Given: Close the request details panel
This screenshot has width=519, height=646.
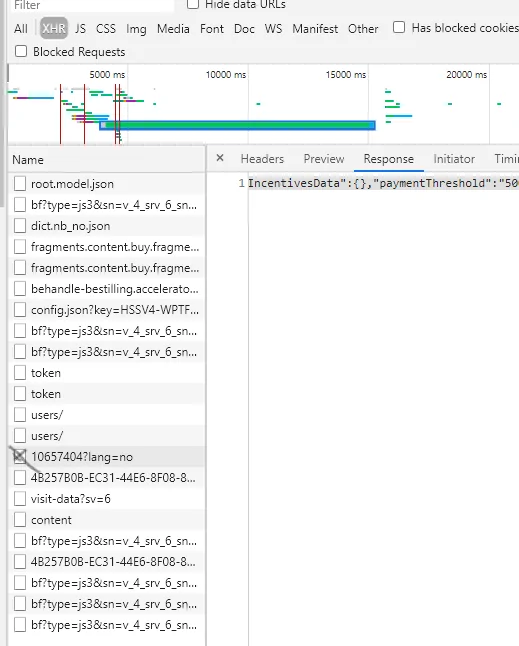Looking at the screenshot, I should (220, 158).
